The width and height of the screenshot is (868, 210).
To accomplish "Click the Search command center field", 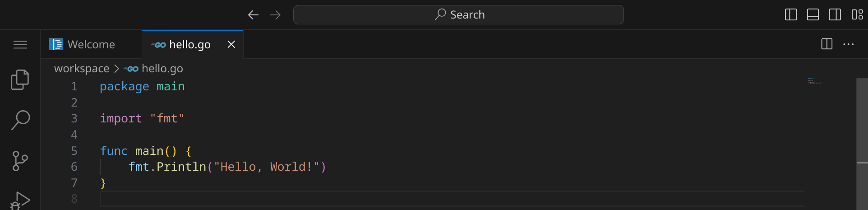I will click(x=458, y=15).
